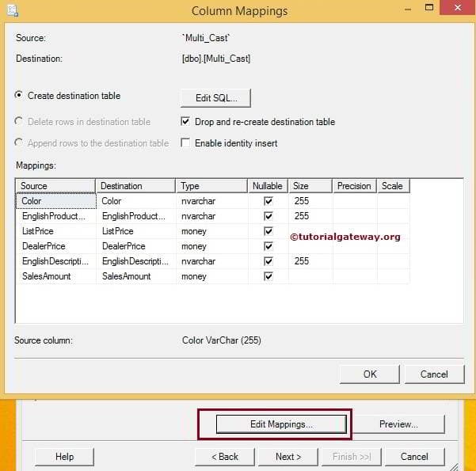This screenshot has width=476, height=471.
Task: Click money type cell in SalesAmount row
Action: [212, 276]
